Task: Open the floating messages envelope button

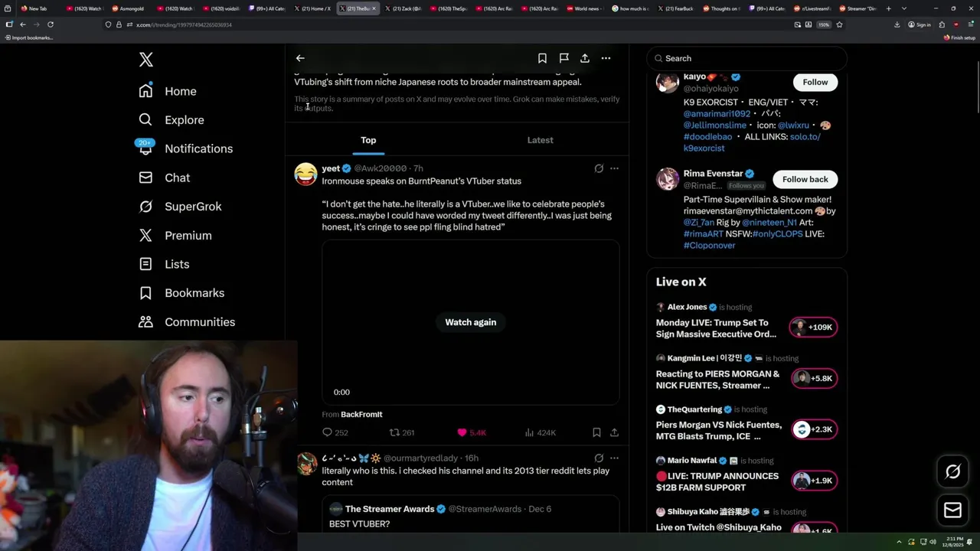Action: pyautogui.click(x=953, y=510)
